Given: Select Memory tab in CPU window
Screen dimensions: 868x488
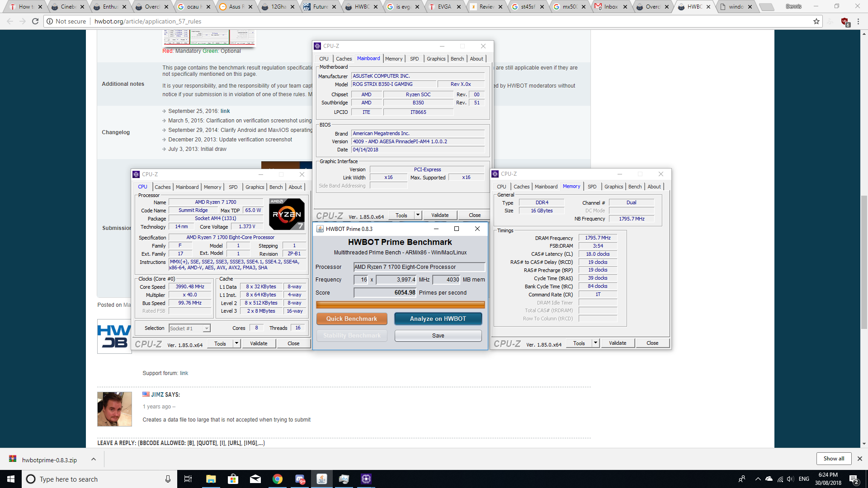Looking at the screenshot, I should [212, 187].
